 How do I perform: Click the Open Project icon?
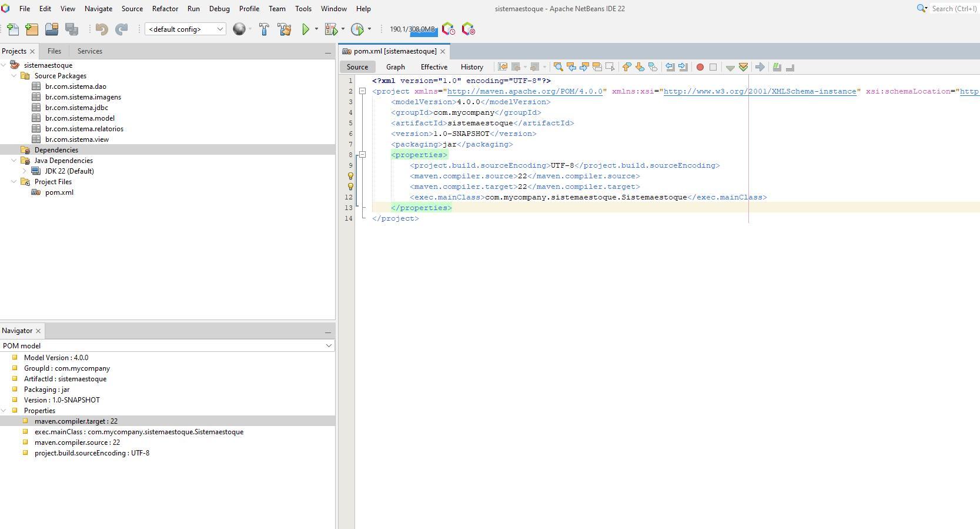[x=52, y=29]
